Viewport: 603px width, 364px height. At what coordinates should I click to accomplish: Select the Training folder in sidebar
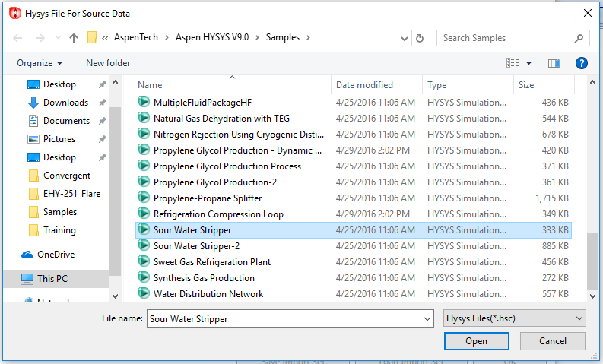(x=59, y=230)
